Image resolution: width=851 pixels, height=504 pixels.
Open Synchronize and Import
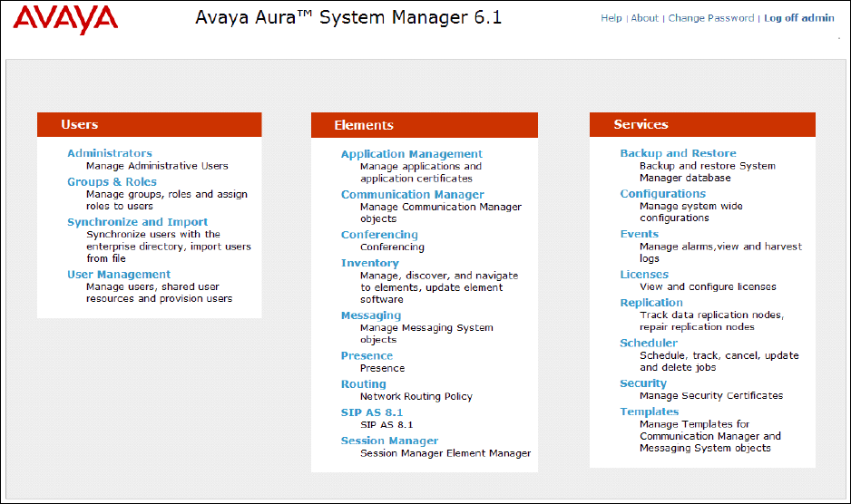tap(137, 222)
